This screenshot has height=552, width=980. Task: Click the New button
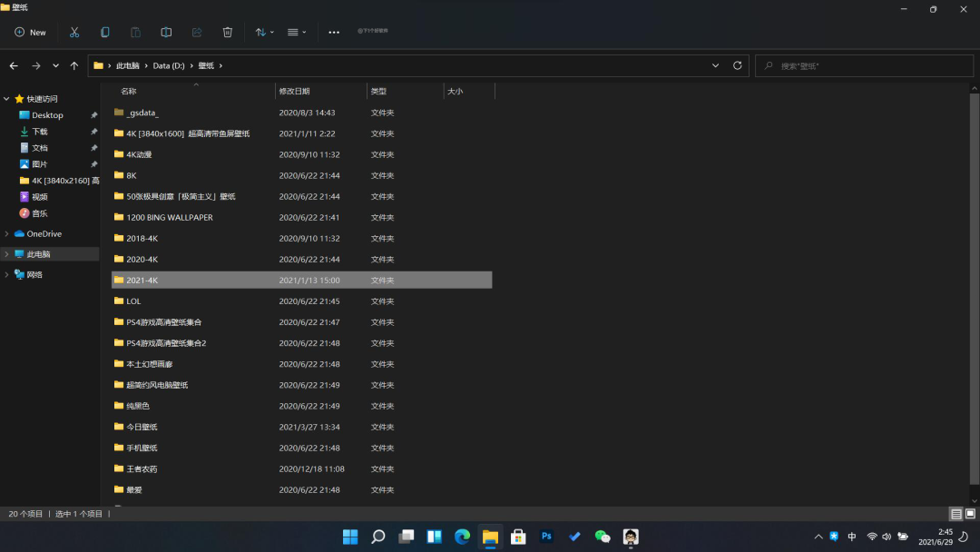point(31,32)
